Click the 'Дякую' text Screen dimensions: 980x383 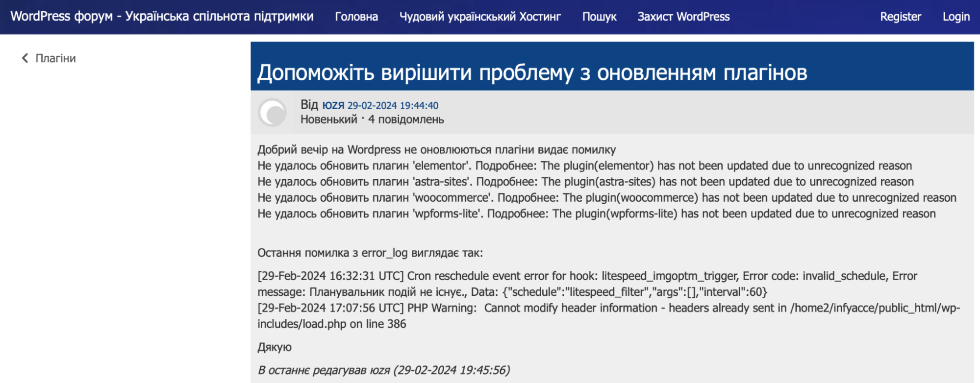tap(274, 347)
